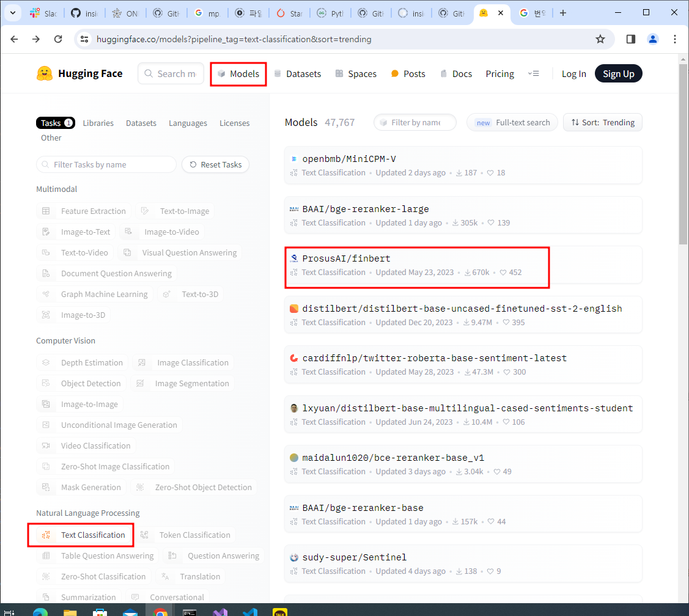Image resolution: width=689 pixels, height=616 pixels.
Task: Reload the page
Action: pos(58,39)
